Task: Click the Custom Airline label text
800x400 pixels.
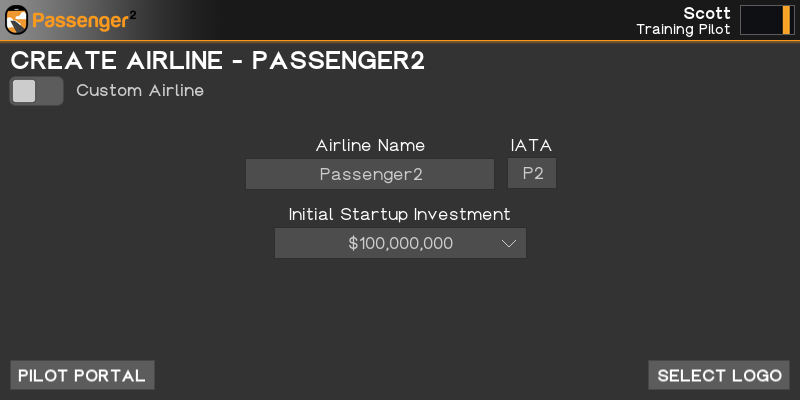Action: click(140, 91)
